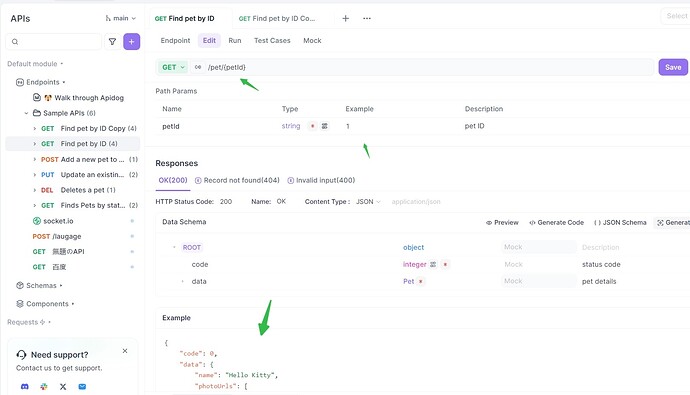Toggle required marker on data field
This screenshot has width=690, height=395.
click(421, 282)
